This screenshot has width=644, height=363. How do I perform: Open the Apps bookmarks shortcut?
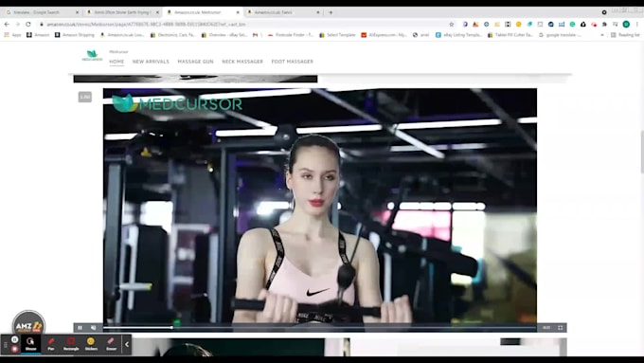pyautogui.click(x=12, y=35)
